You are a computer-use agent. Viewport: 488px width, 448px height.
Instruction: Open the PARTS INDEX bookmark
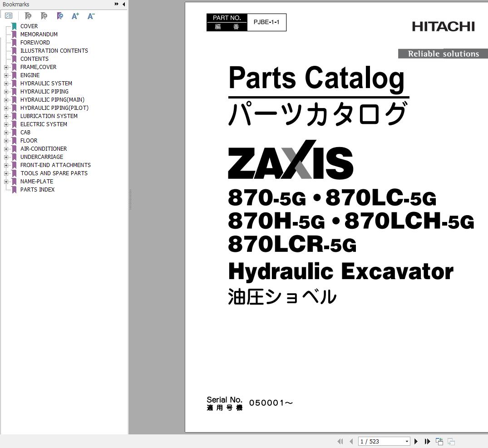(37, 189)
